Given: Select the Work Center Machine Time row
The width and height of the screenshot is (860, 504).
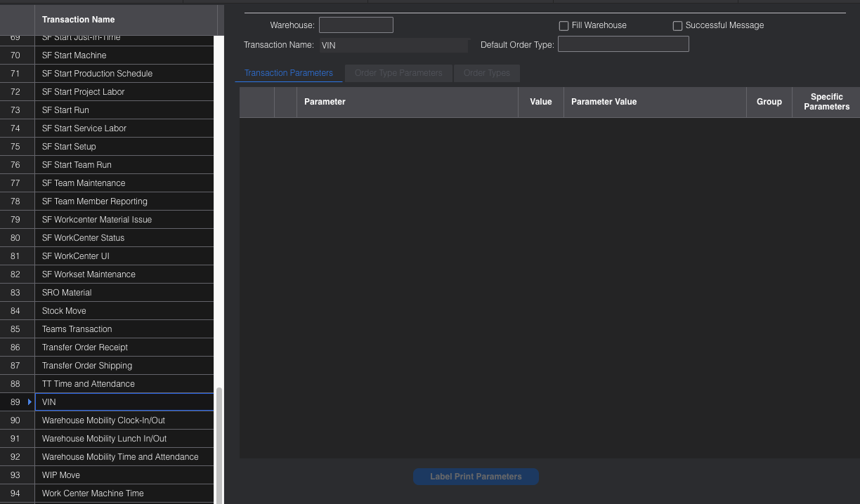Looking at the screenshot, I should [124, 493].
